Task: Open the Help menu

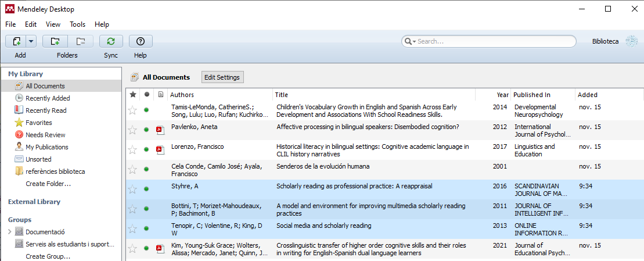Action: (x=102, y=24)
